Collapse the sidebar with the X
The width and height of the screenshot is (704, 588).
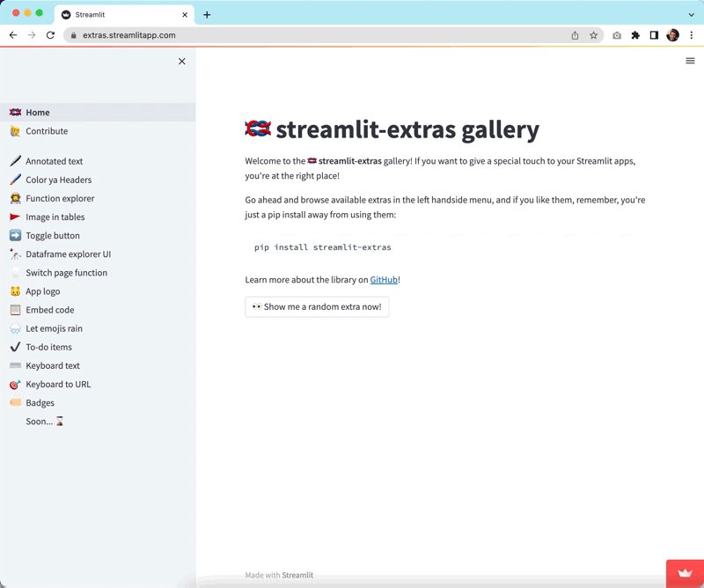182,61
